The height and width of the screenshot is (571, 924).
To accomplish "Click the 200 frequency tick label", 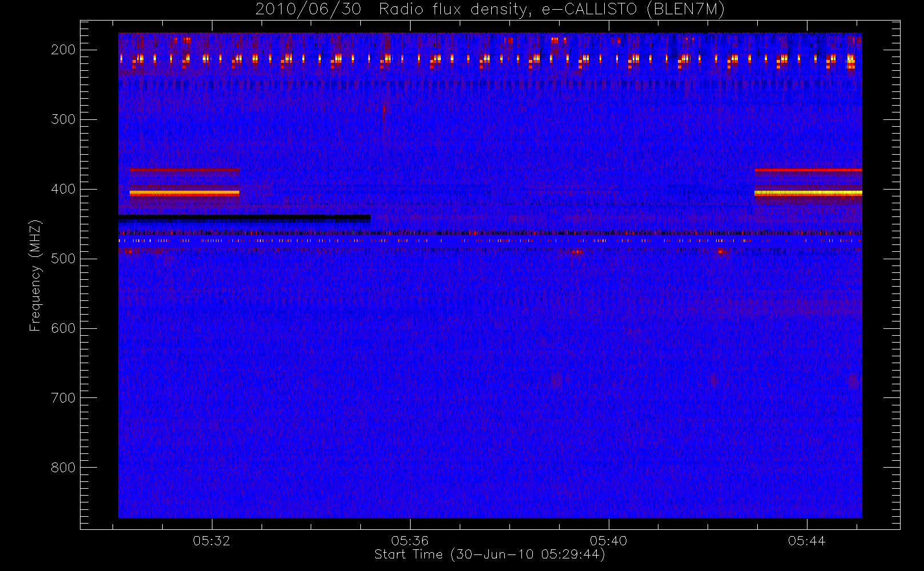I will click(x=63, y=50).
